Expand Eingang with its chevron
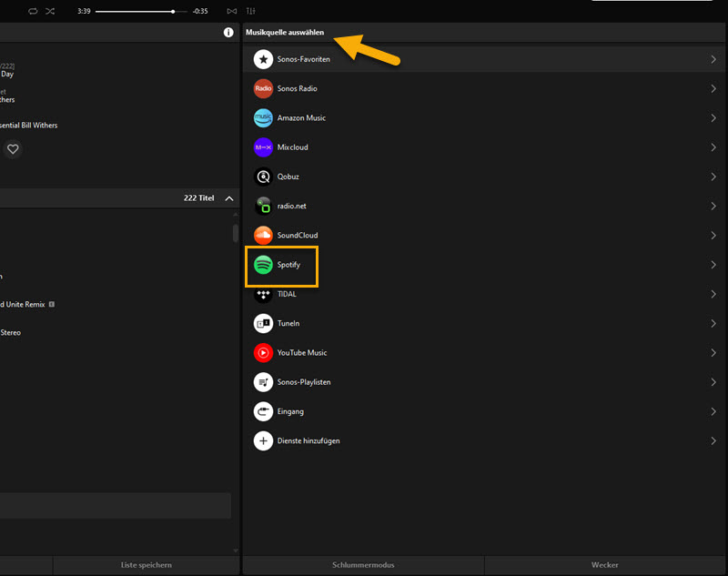This screenshot has height=576, width=728. tap(713, 411)
